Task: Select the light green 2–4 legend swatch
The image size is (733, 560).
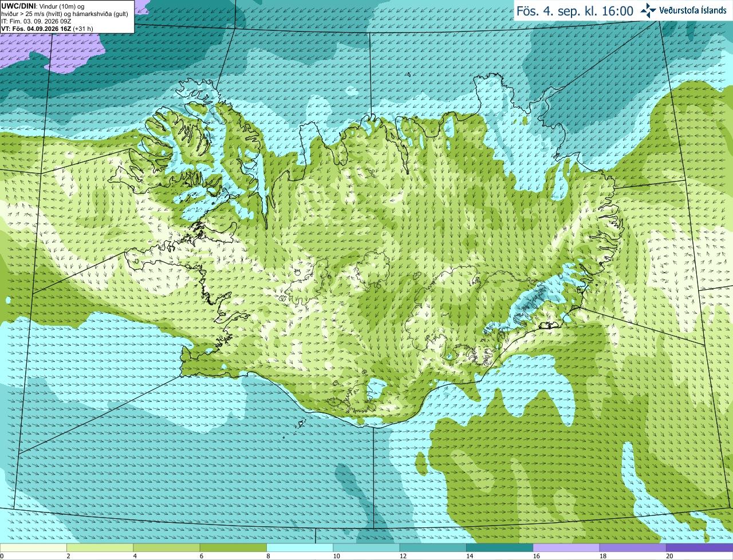Action: point(100,547)
